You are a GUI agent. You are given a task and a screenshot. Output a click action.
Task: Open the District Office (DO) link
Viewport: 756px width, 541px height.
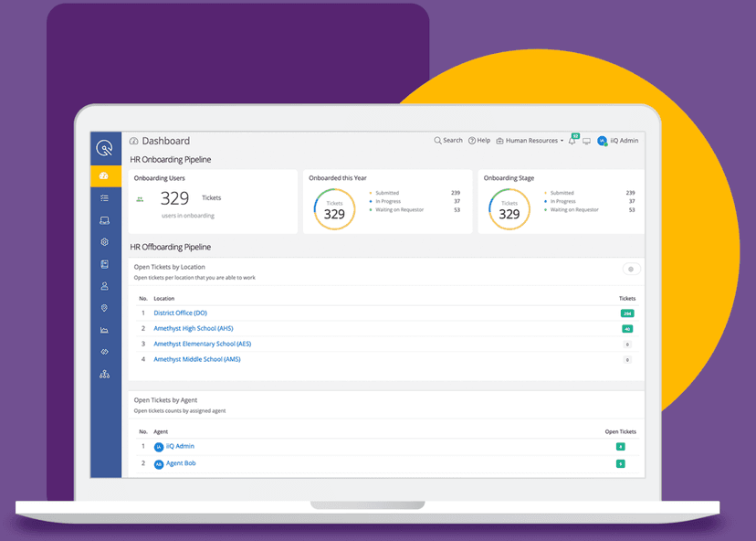point(180,313)
